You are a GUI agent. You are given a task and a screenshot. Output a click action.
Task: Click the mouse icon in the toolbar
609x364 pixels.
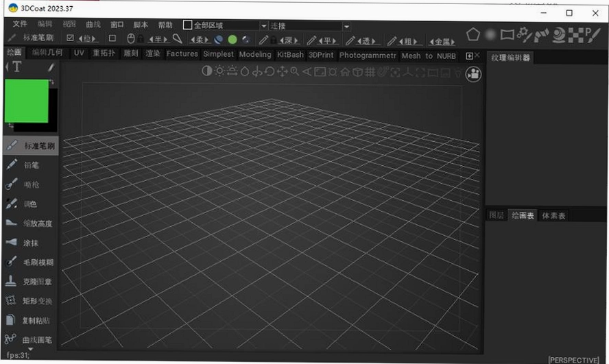coord(131,38)
